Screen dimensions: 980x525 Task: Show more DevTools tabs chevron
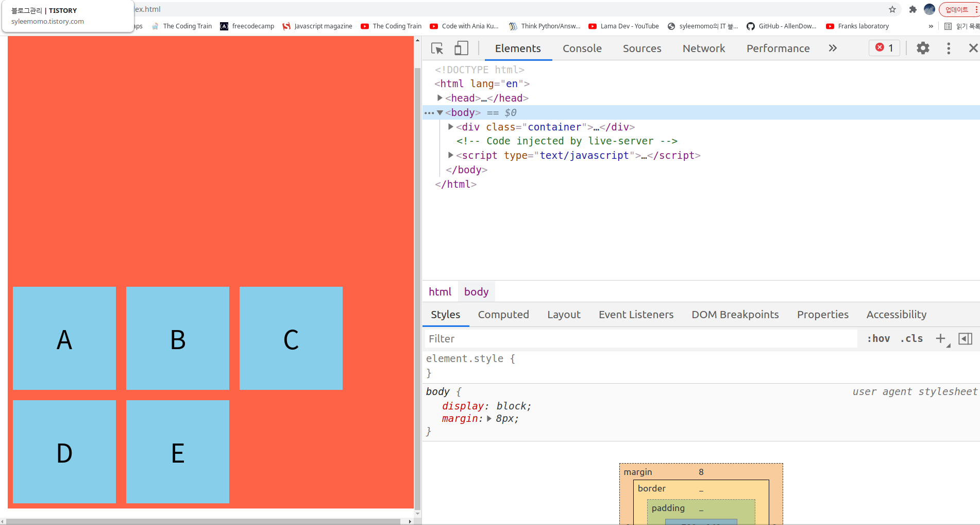click(x=833, y=48)
